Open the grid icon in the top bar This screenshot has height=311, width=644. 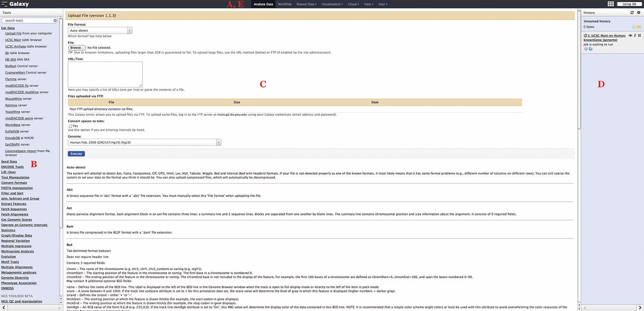(x=611, y=4)
